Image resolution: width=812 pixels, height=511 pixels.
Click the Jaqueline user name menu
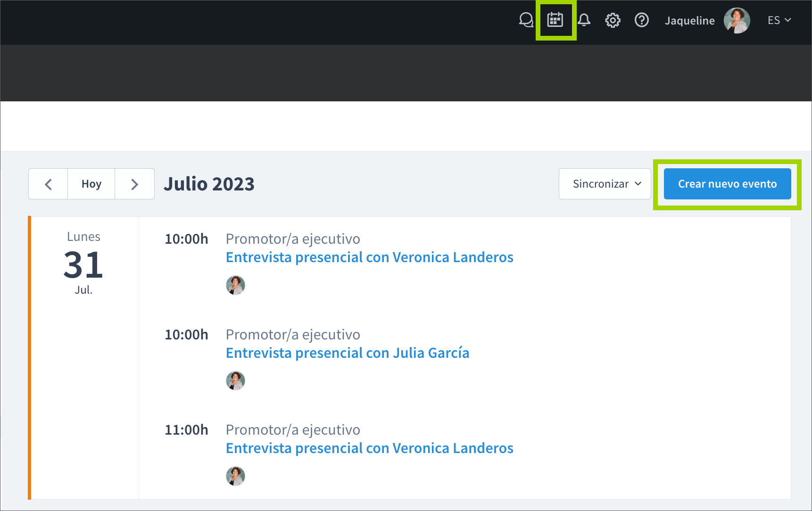click(689, 21)
